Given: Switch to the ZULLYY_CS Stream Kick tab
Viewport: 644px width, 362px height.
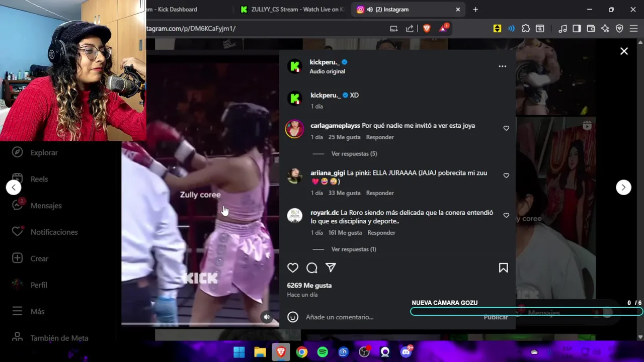Looking at the screenshot, I should 292,10.
